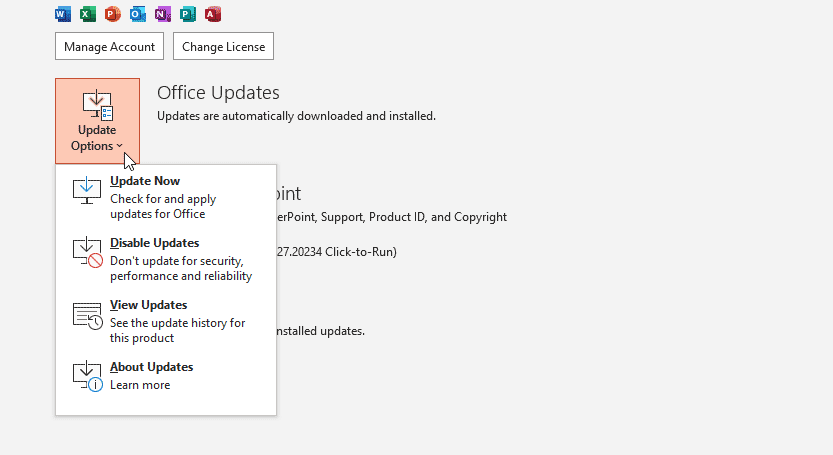Click the PowerPoint app icon
Viewport: 833px width, 455px height.
pyautogui.click(x=112, y=14)
